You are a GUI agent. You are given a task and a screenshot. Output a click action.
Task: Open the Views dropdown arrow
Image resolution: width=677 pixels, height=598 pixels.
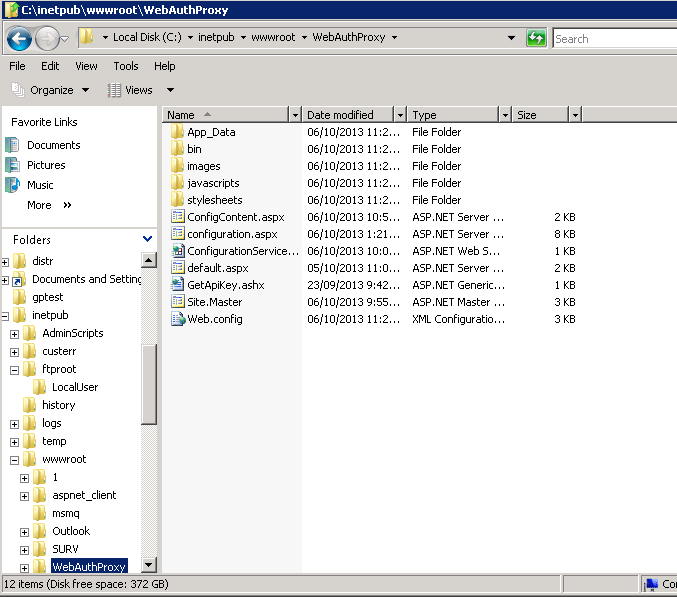click(x=170, y=90)
